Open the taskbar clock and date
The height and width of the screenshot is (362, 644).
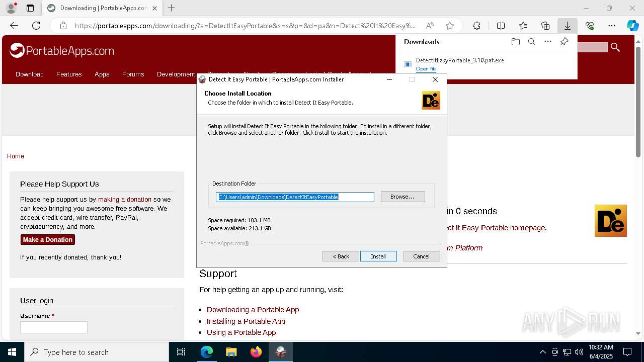(601, 352)
